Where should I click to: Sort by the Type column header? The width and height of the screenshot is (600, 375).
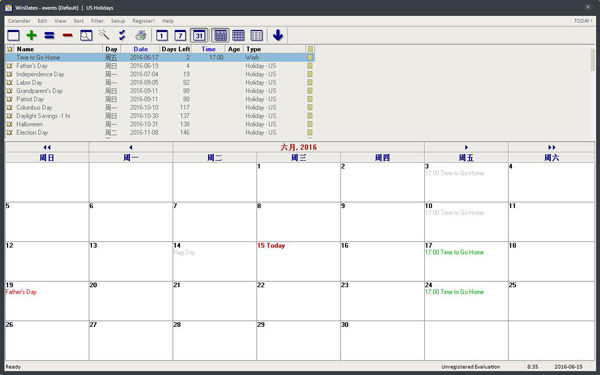click(x=275, y=49)
